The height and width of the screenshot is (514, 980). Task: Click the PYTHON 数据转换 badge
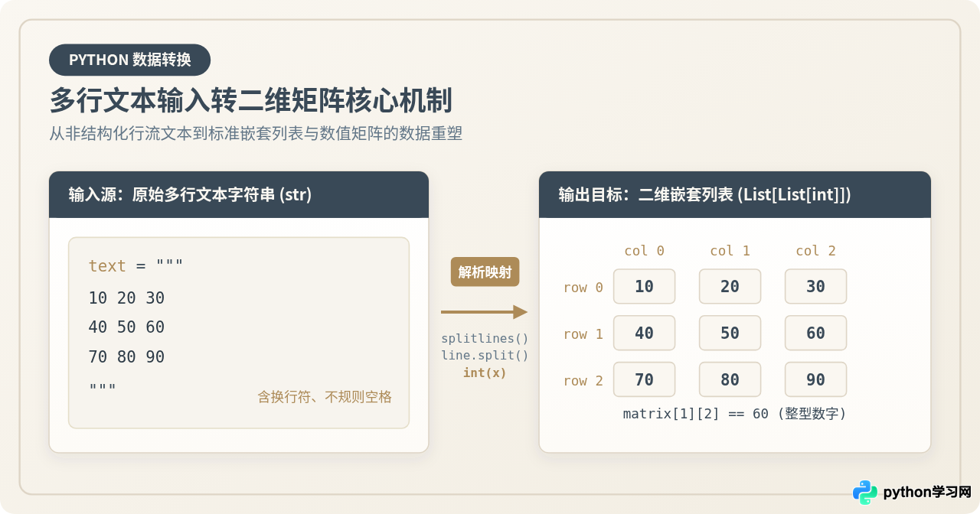point(129,60)
